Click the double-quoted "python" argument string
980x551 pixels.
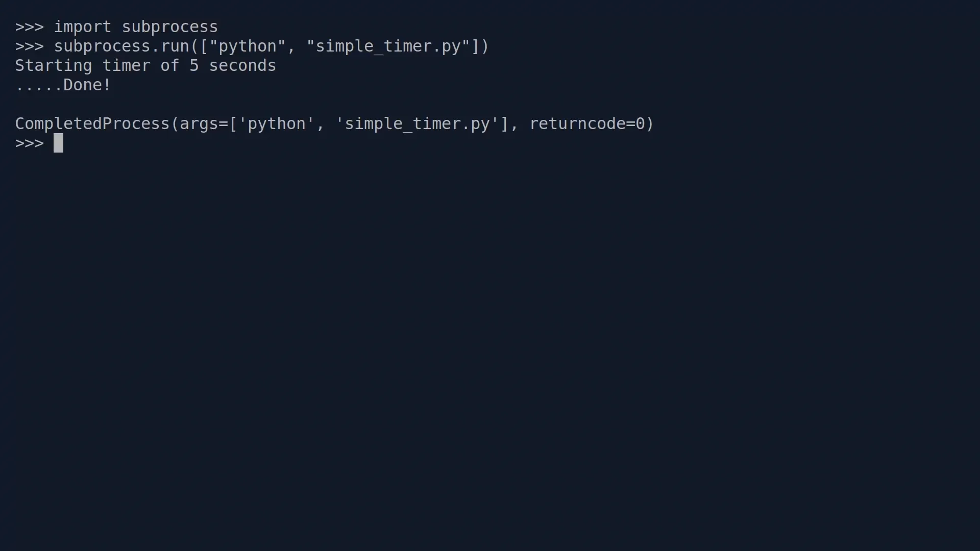point(248,46)
